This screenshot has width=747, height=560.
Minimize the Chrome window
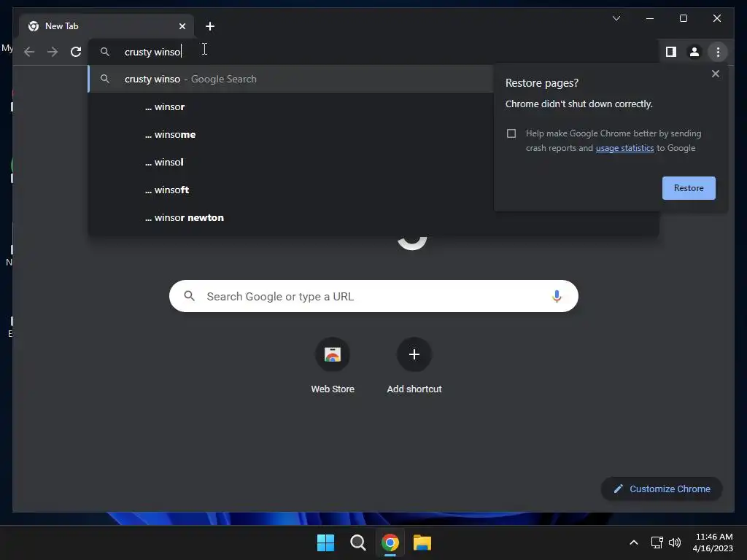pyautogui.click(x=650, y=18)
